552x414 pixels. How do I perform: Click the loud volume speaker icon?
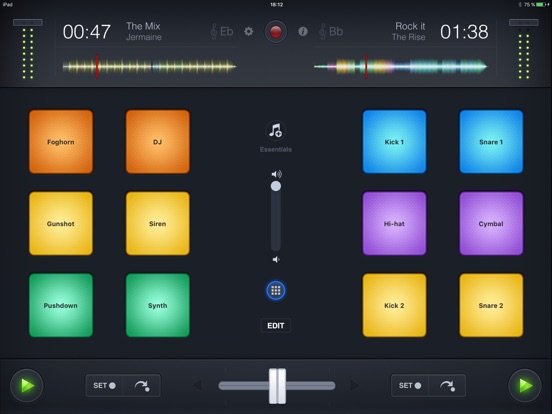tap(277, 174)
